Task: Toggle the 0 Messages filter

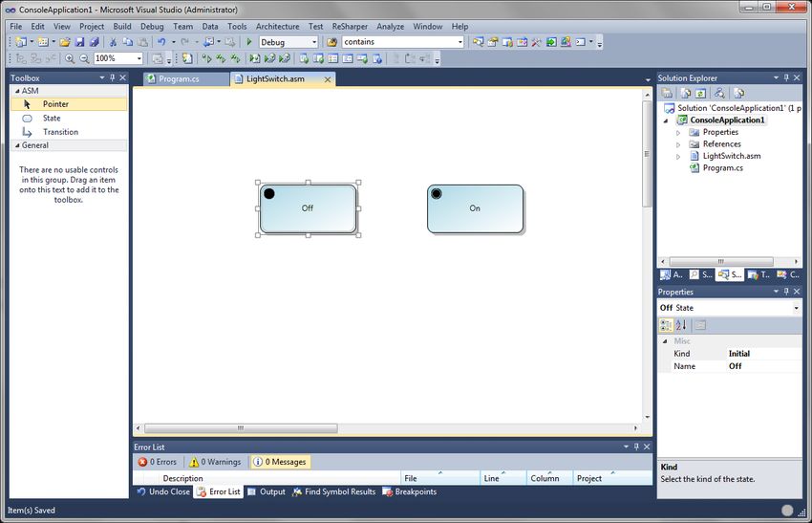Action: click(x=280, y=462)
